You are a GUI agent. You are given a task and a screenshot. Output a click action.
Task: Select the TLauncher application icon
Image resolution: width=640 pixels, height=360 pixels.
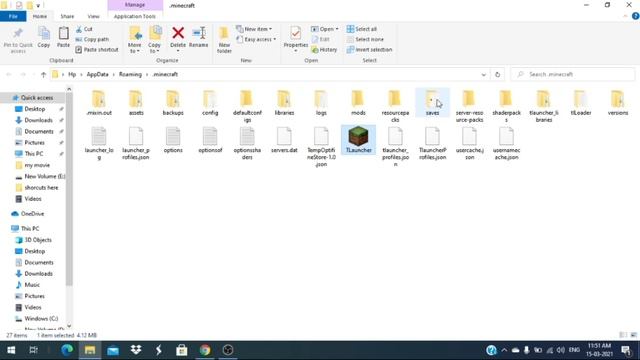[358, 140]
